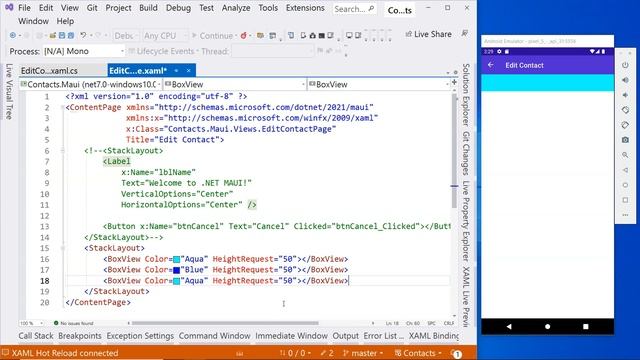
Task: Click the editor horizontal scrollbar
Action: 224,323
